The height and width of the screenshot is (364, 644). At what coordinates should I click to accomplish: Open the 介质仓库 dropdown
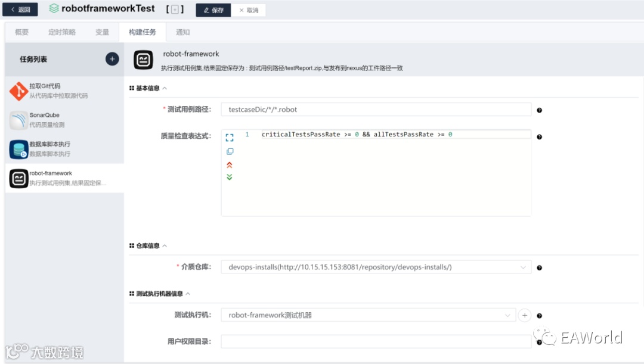pyautogui.click(x=376, y=267)
